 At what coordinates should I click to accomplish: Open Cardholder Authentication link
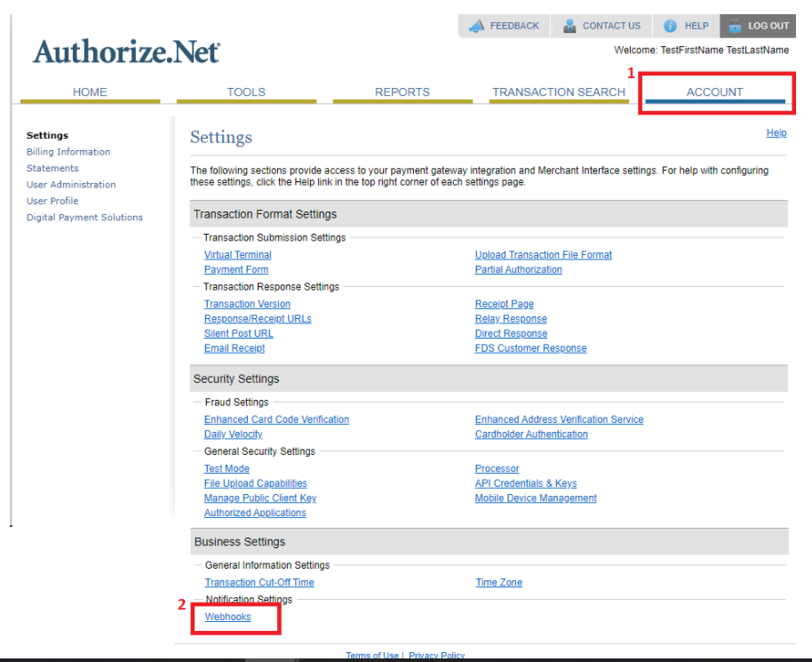(x=531, y=435)
